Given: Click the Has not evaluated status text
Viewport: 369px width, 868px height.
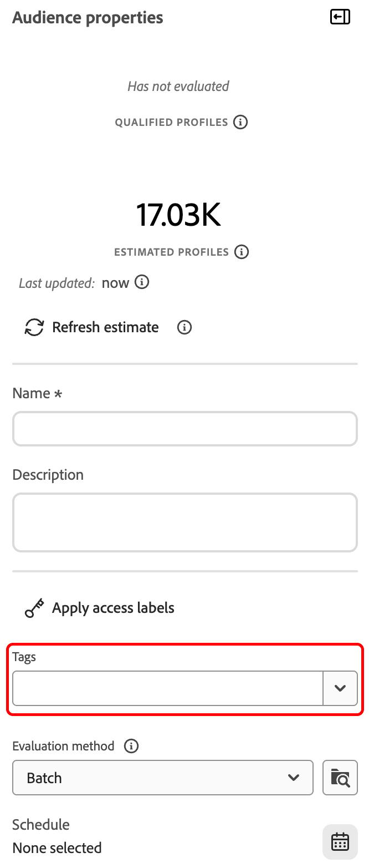Looking at the screenshot, I should 178,87.
